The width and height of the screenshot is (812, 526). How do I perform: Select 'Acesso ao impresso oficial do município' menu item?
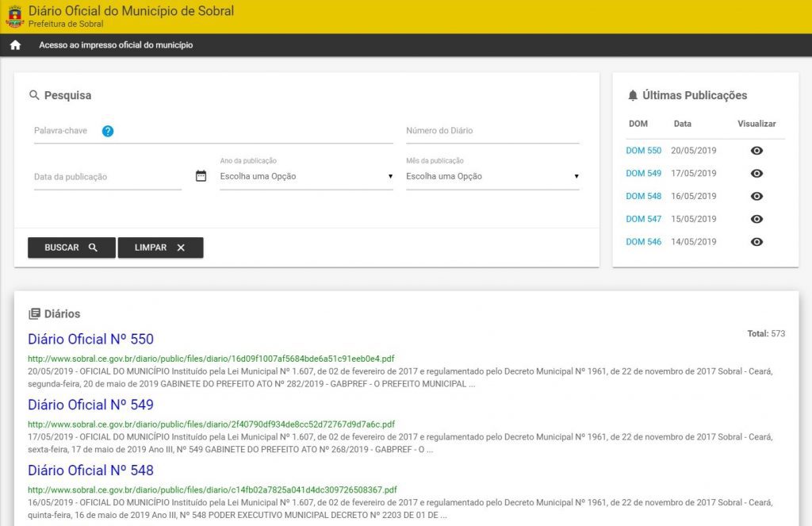point(116,45)
